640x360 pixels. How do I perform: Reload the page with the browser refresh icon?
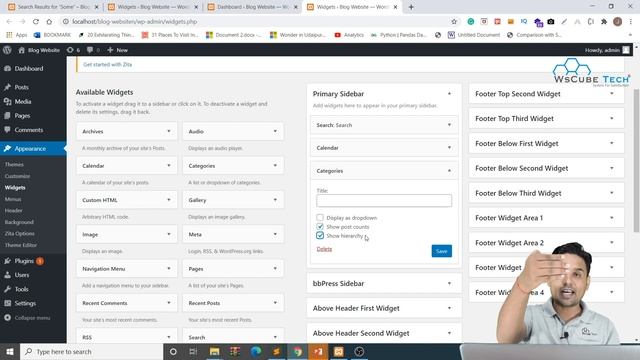tap(36, 22)
